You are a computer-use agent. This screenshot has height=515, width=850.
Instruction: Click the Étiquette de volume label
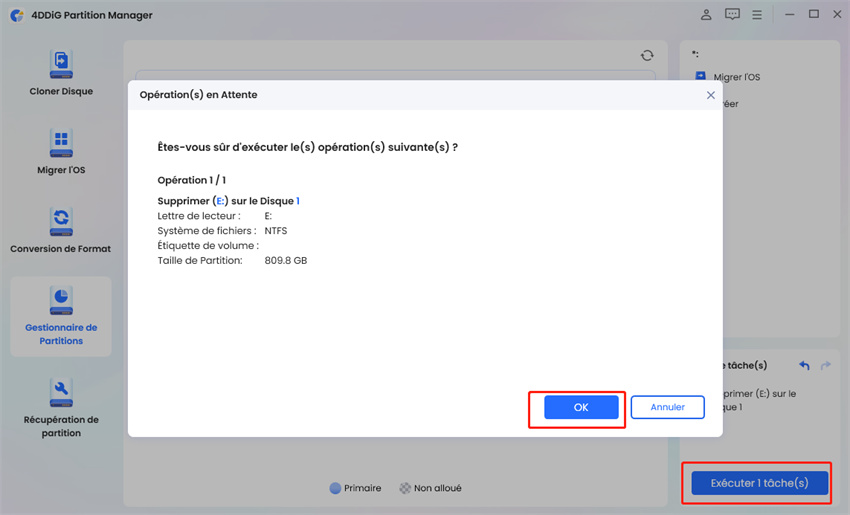(208, 246)
